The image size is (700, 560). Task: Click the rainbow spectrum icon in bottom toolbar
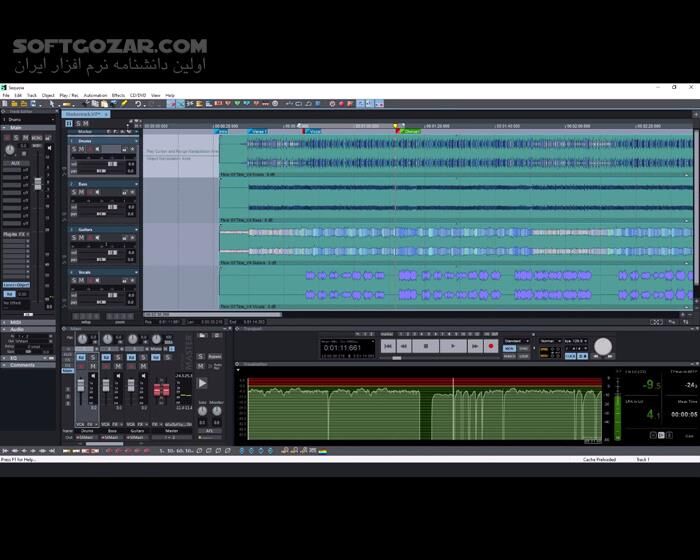[x=323, y=451]
